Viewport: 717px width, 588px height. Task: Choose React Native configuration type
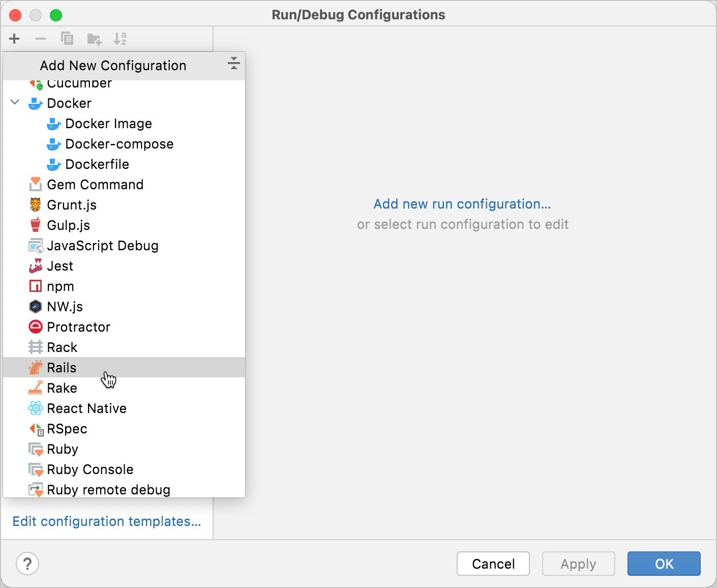pos(87,408)
